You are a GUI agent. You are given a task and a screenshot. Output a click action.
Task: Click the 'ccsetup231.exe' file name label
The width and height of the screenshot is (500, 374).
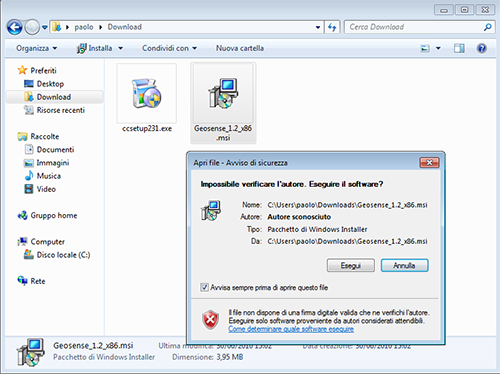[x=147, y=129]
